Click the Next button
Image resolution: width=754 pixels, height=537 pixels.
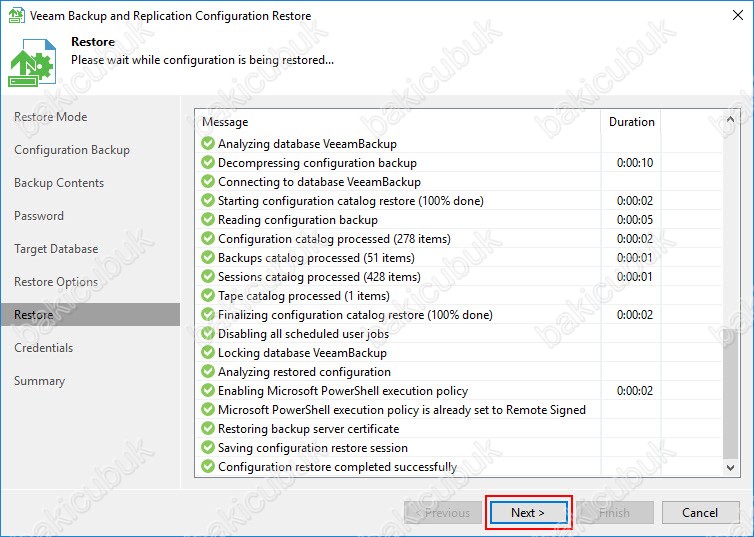coord(528,513)
